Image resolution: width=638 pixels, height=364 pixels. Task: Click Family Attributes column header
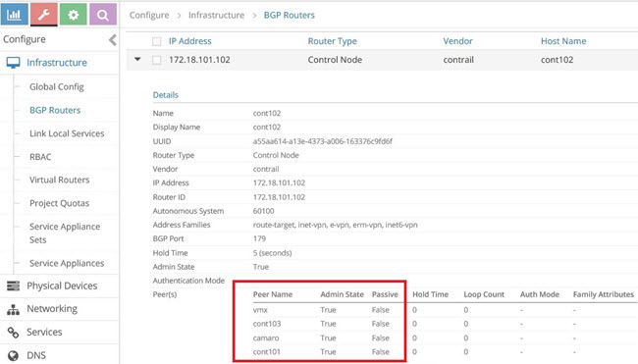(x=603, y=294)
